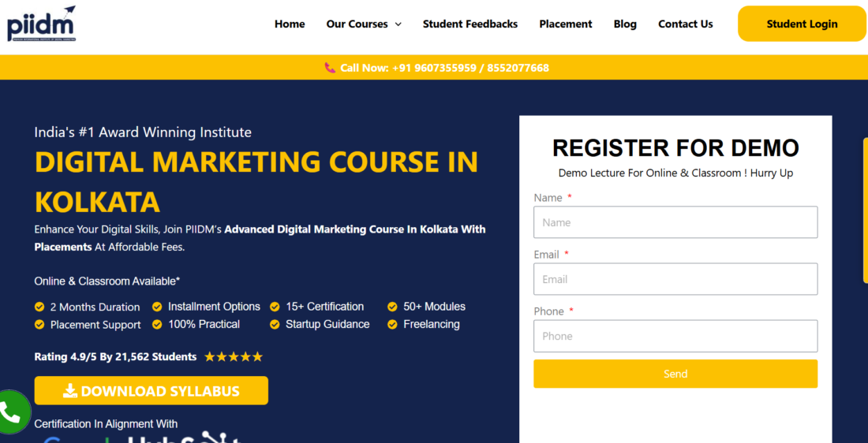868x443 pixels.
Task: Click the Student Login button
Action: coord(802,24)
